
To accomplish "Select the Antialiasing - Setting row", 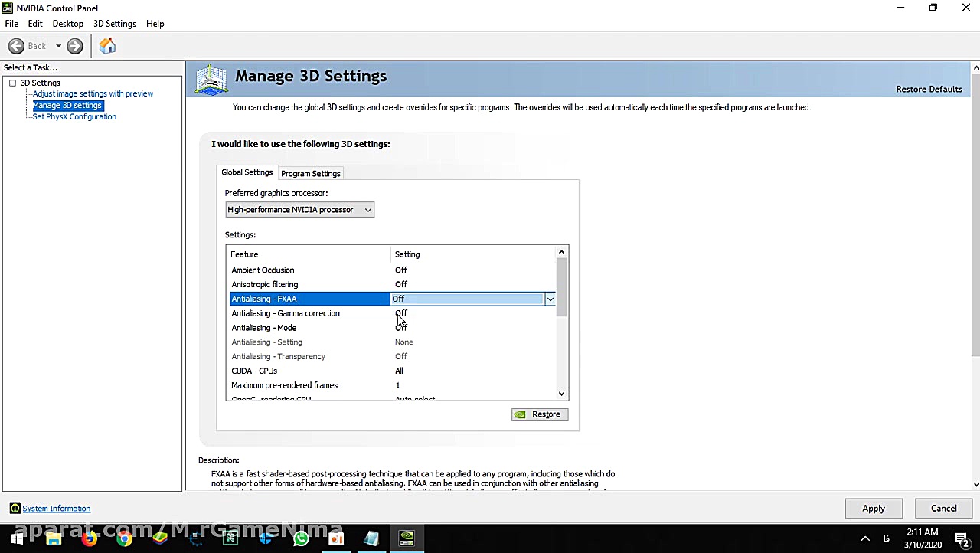I will pos(392,342).
